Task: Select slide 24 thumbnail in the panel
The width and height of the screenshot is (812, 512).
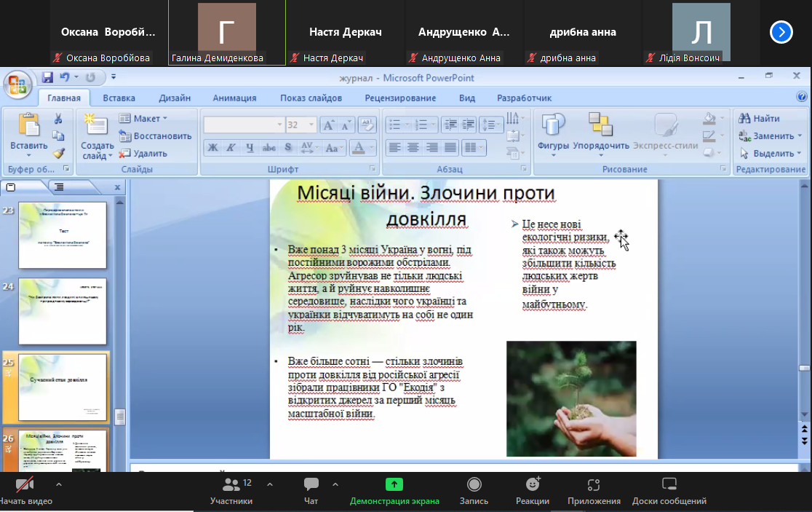Action: pyautogui.click(x=63, y=311)
